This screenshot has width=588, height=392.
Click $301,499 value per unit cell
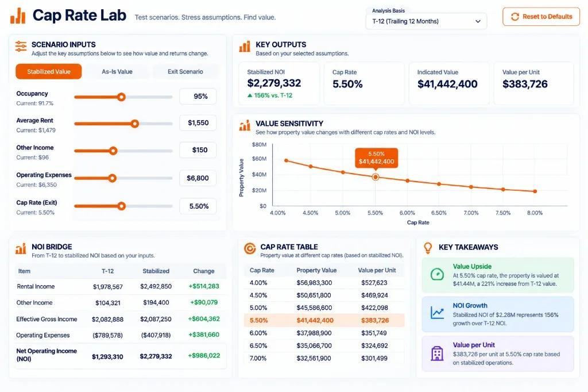point(374,358)
